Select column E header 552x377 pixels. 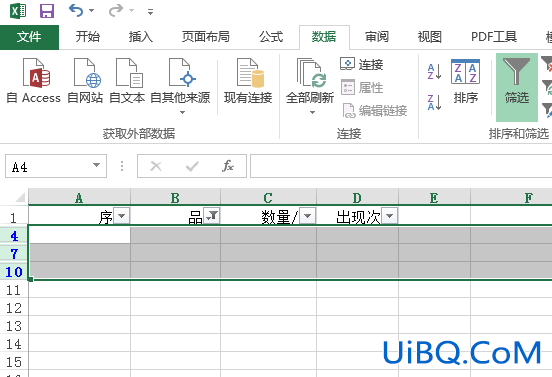[434, 197]
